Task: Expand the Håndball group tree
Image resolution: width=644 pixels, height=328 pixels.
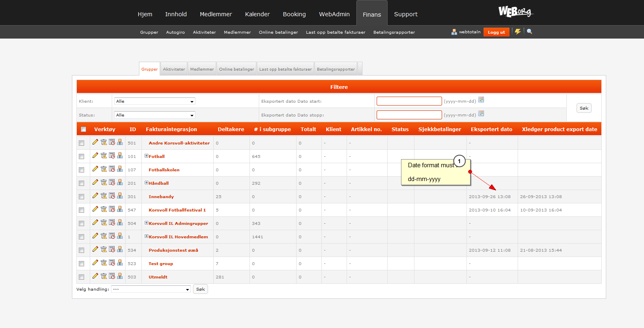Action: click(146, 183)
